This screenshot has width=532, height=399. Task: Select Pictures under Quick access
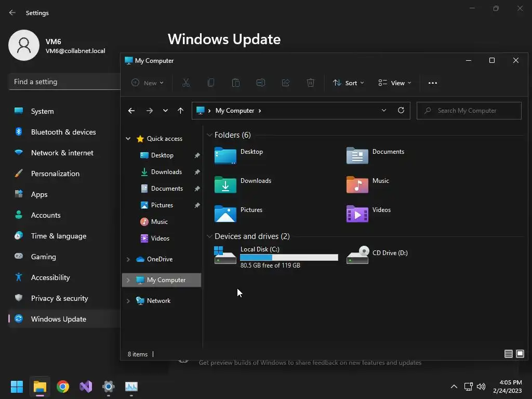tap(162, 205)
